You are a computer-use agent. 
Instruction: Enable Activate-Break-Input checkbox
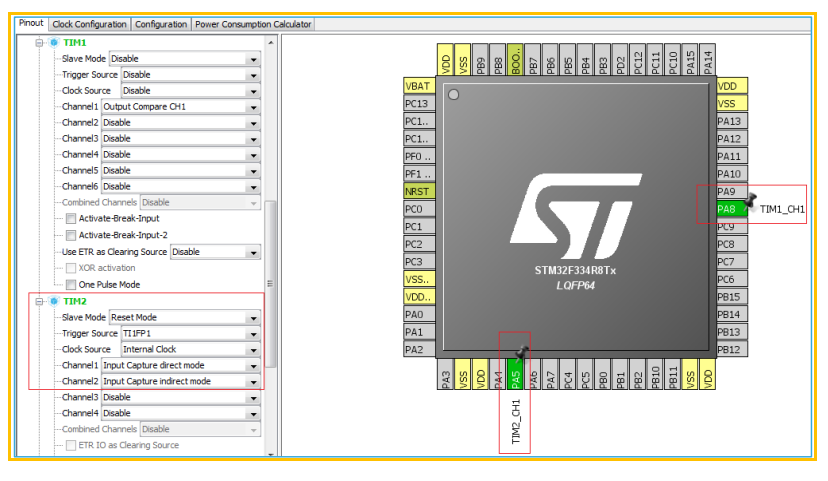pyautogui.click(x=71, y=219)
